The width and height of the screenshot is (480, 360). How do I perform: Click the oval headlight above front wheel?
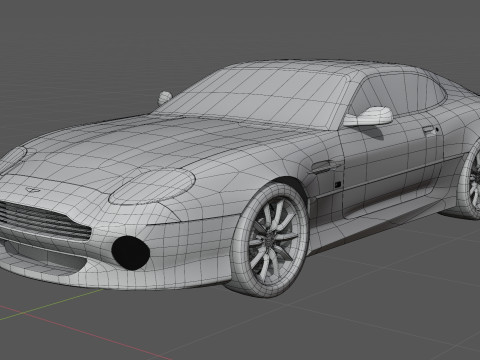(x=152, y=187)
